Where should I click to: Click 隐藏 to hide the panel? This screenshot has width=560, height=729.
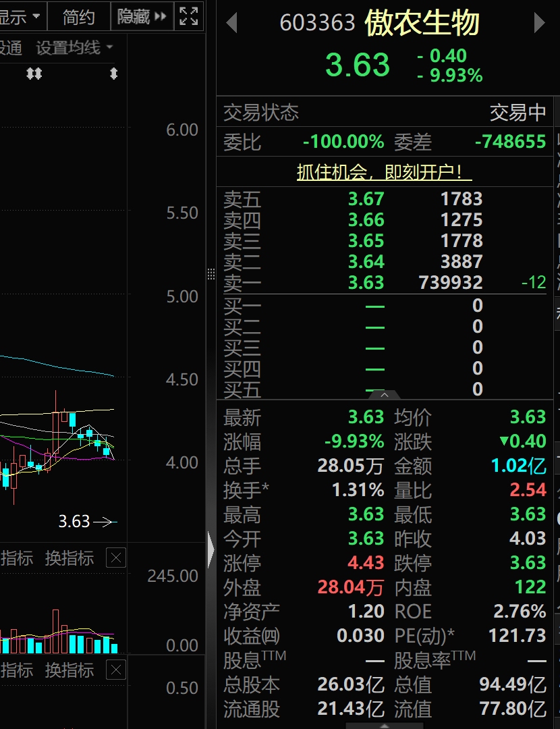click(x=142, y=17)
